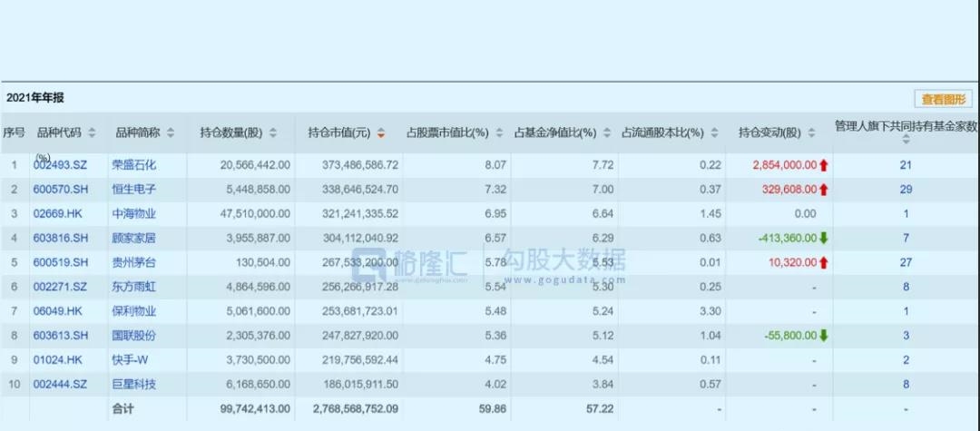The width and height of the screenshot is (980, 431).
Task: Select the 2021年年报 report heading
Action: (35, 97)
